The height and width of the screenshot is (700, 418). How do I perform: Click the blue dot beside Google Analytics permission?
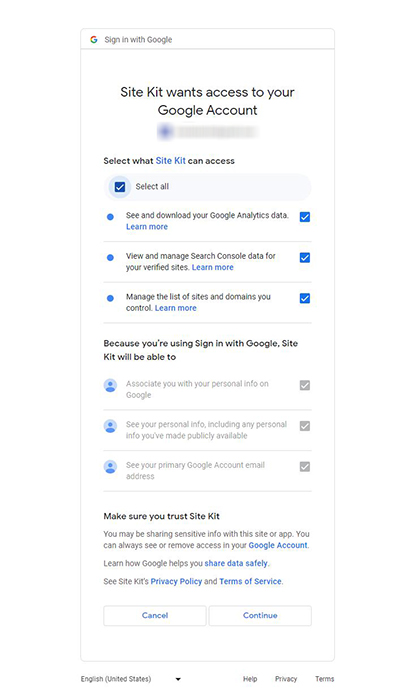[x=110, y=217]
